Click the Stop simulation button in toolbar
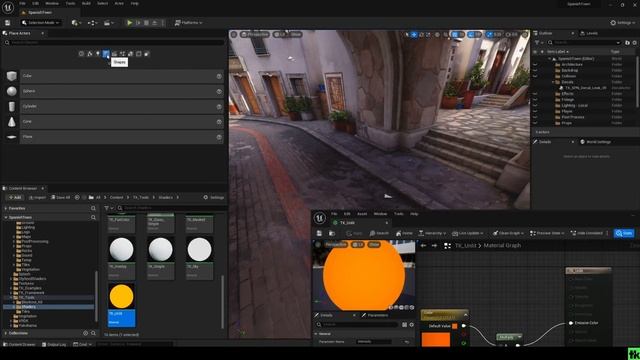This screenshot has width=640, height=360. 146,23
